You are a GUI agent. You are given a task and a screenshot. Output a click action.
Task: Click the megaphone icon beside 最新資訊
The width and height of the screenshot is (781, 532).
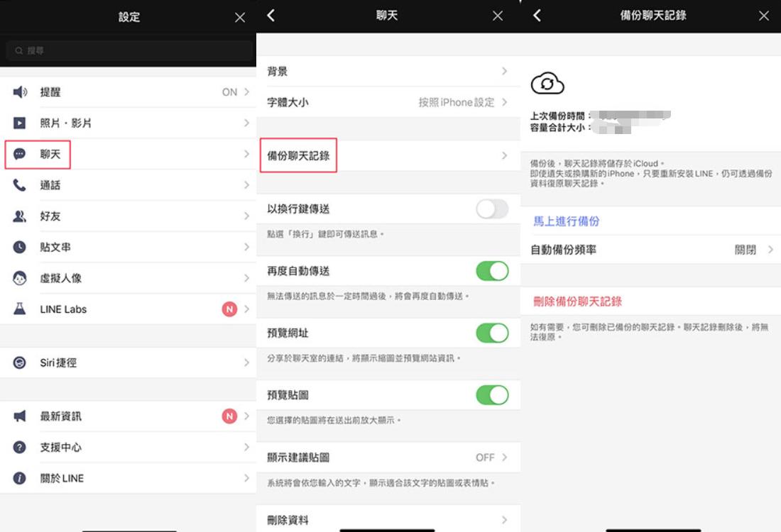pos(19,416)
